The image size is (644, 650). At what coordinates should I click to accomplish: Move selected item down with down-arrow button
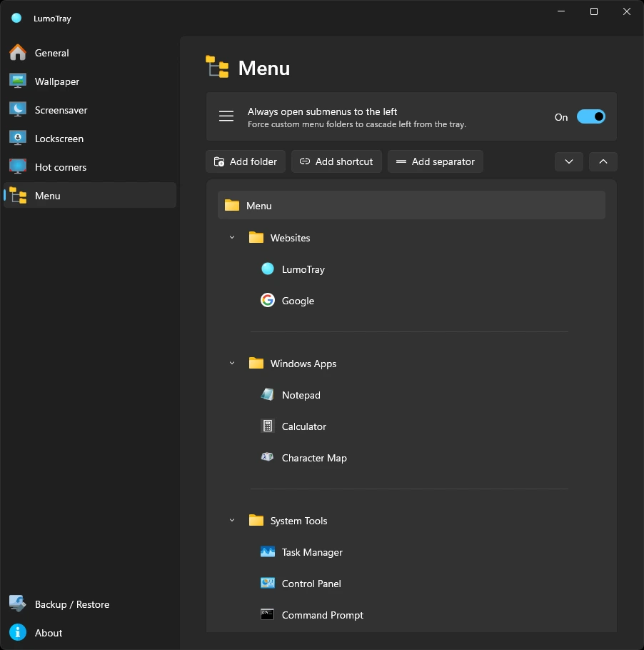569,161
